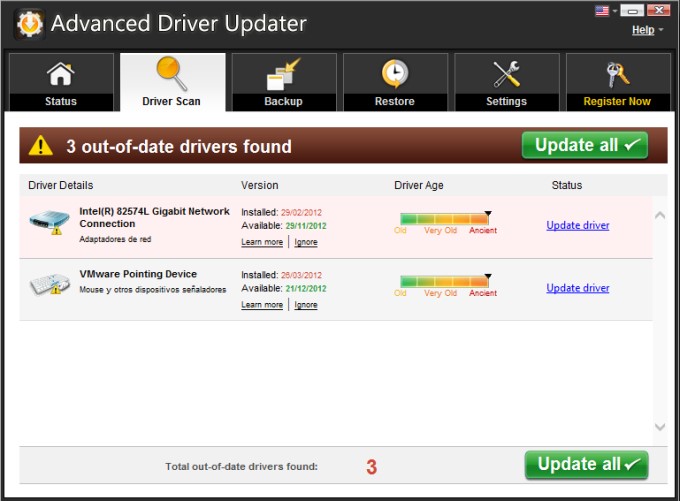Open the Help menu
The image size is (680, 501).
[x=643, y=30]
